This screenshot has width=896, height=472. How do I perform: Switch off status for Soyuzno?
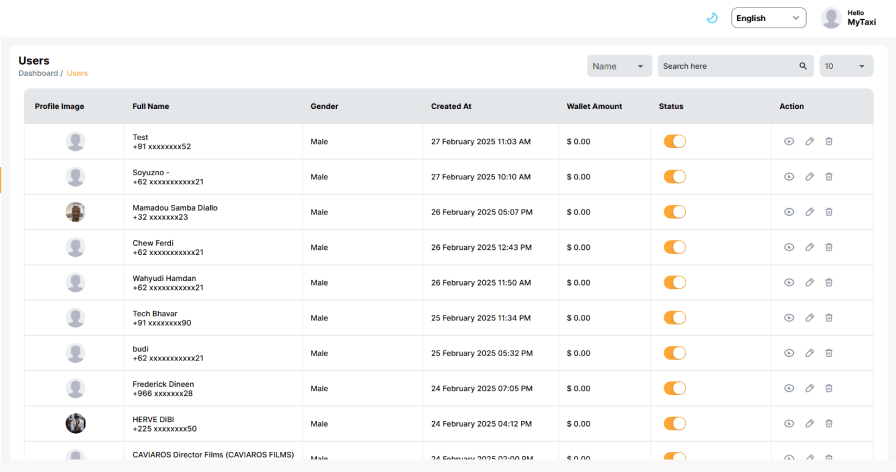(675, 177)
